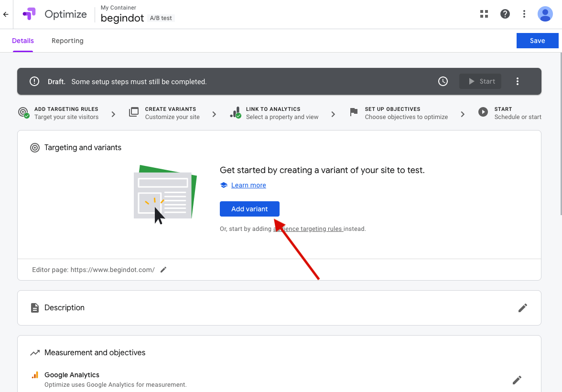
Task: Click the Google Analytics bar icon
Action: (35, 375)
